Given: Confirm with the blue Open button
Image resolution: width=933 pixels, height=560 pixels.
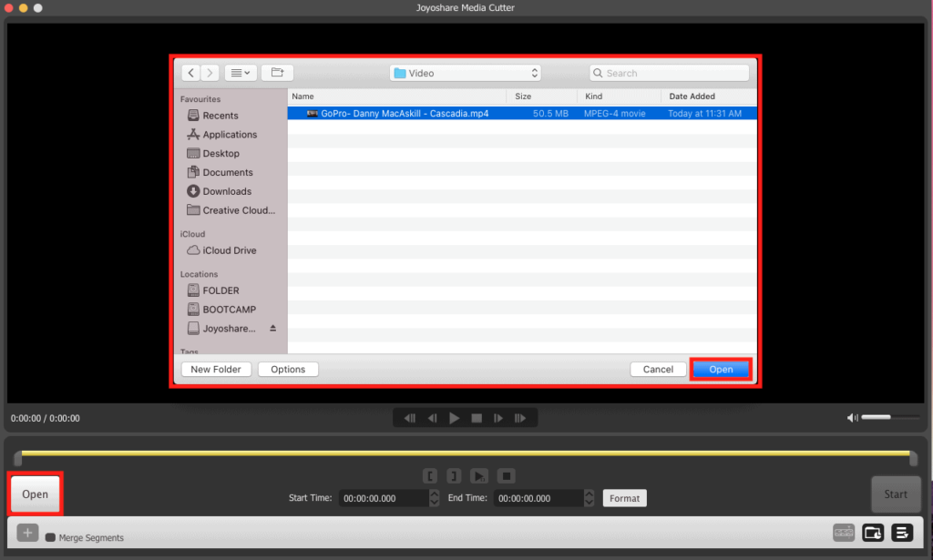Looking at the screenshot, I should pos(722,369).
